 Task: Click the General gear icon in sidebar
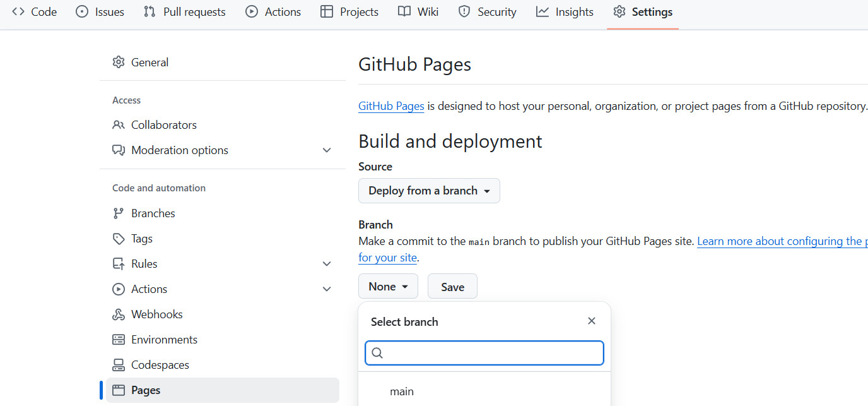point(119,62)
